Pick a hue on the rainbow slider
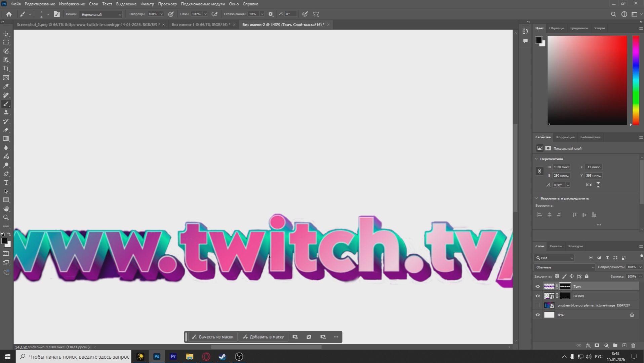This screenshot has width=644, height=363. tap(636, 80)
